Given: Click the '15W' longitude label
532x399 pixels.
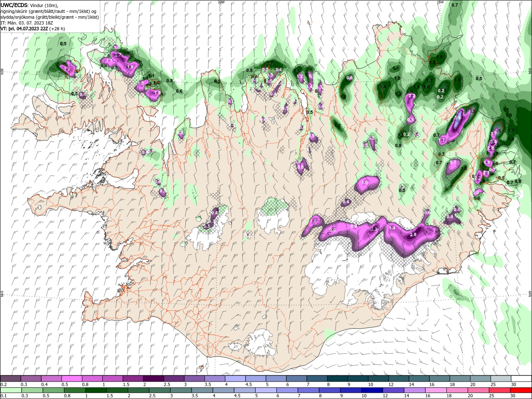Looking at the screenshot, I should pos(441,2).
